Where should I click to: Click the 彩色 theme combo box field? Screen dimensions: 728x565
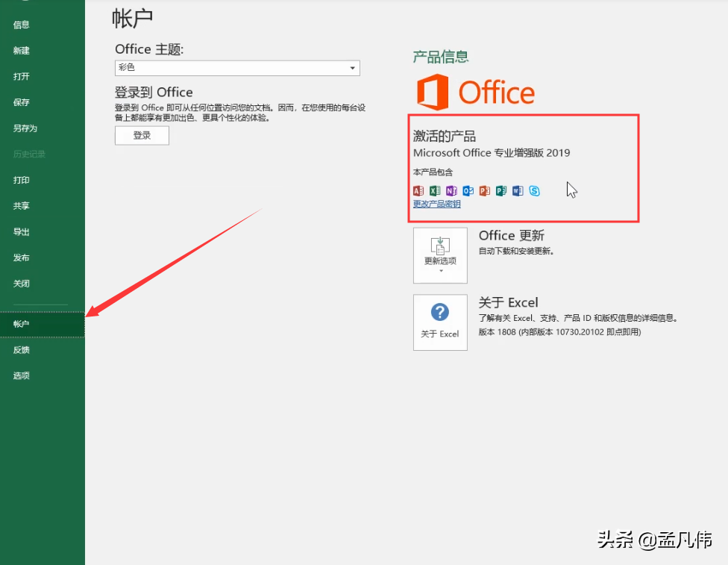click(x=237, y=68)
